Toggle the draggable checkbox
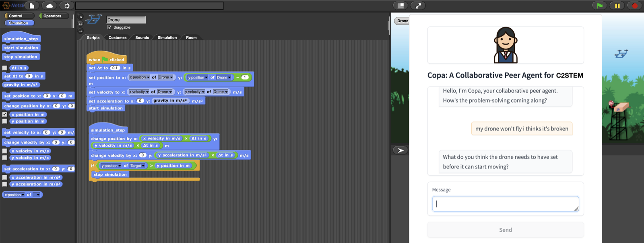Image resolution: width=644 pixels, height=243 pixels. click(109, 27)
